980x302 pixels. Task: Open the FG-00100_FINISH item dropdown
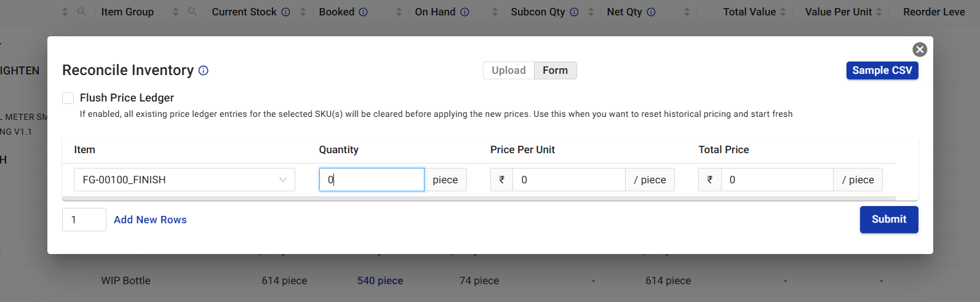[x=184, y=180]
